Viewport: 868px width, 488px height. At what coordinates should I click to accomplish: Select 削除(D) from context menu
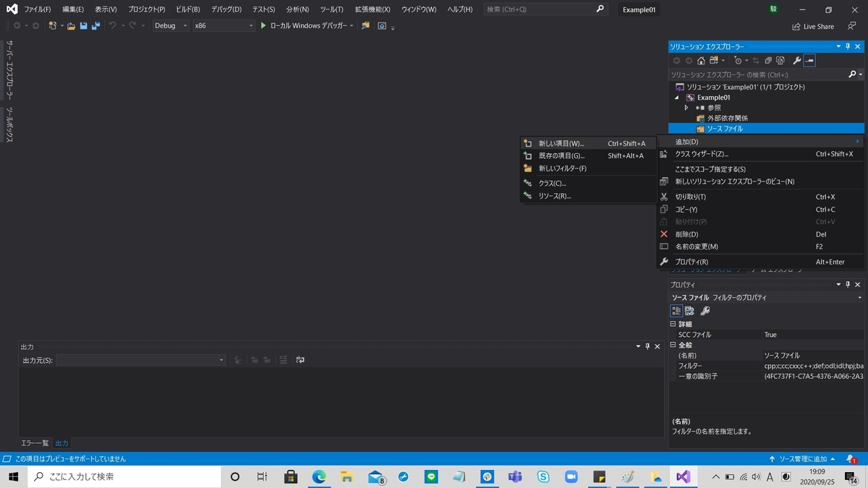[x=761, y=234]
